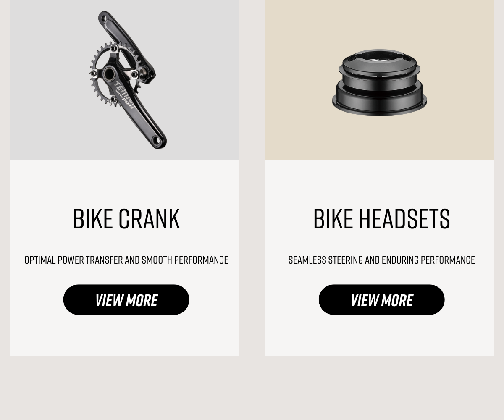Open the bike crank product image
The image size is (504, 420).
[x=124, y=80]
